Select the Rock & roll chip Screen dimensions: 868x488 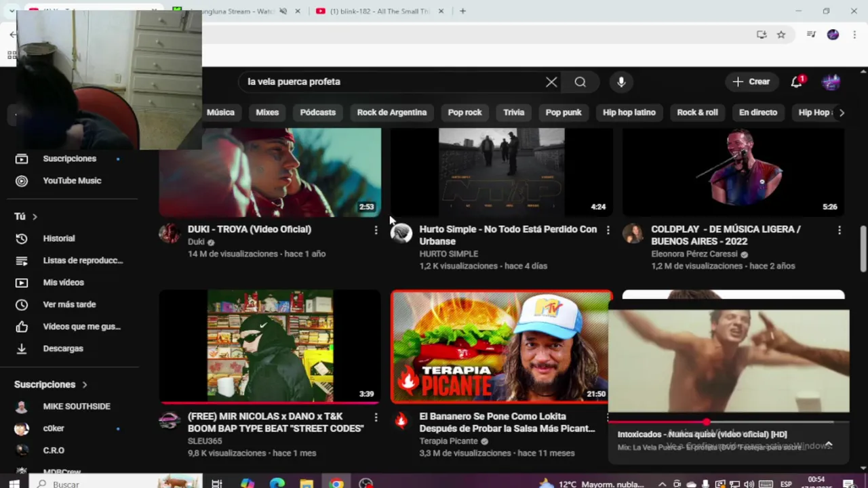(x=697, y=113)
